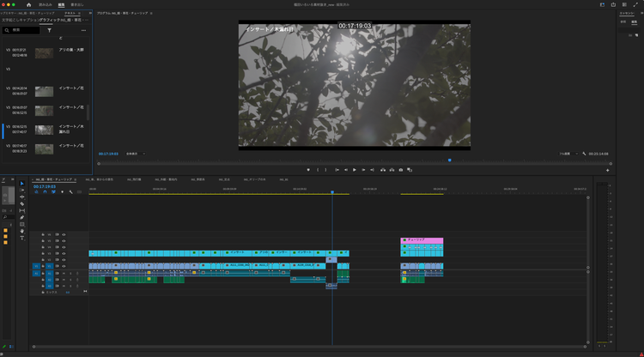Select the Track Select Forward tool

[22, 191]
